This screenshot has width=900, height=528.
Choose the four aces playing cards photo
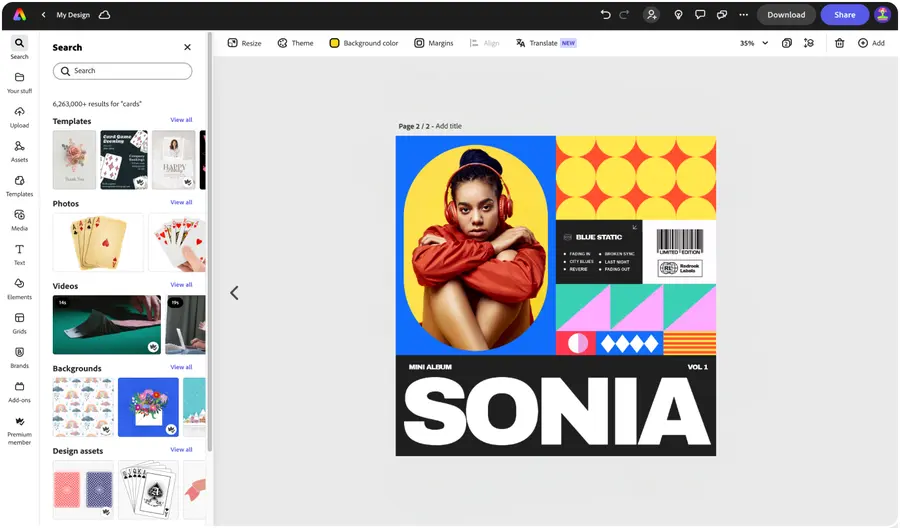coord(98,242)
